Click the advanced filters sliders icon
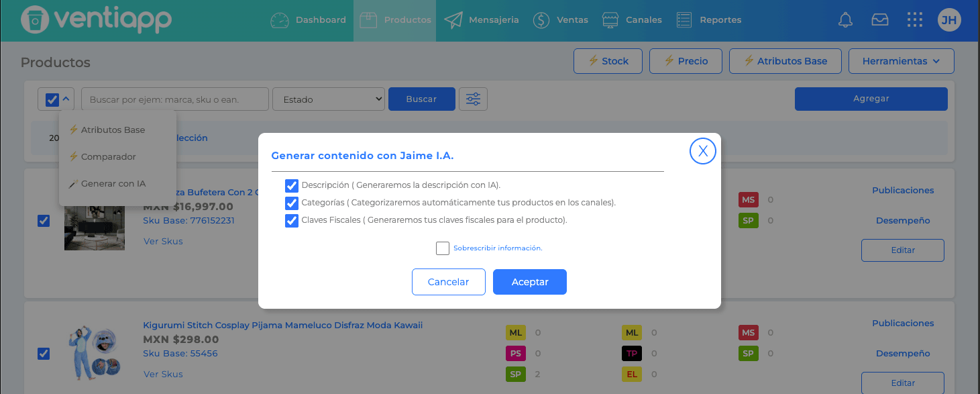 (x=474, y=99)
